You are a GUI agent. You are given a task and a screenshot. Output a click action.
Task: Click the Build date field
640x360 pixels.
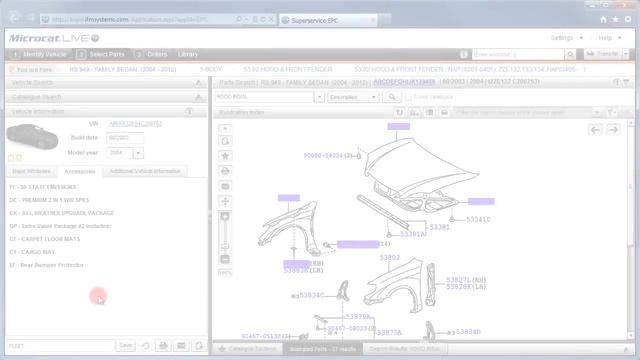125,138
